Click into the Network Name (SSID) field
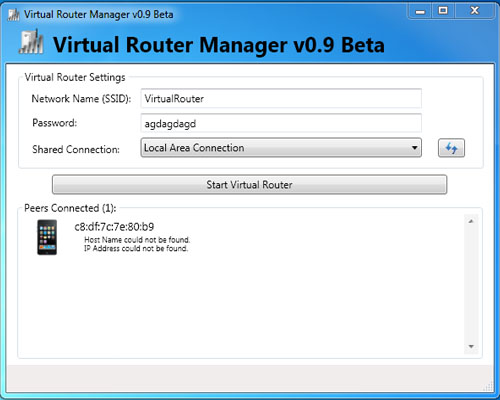This screenshot has height=400, width=500. [x=281, y=98]
